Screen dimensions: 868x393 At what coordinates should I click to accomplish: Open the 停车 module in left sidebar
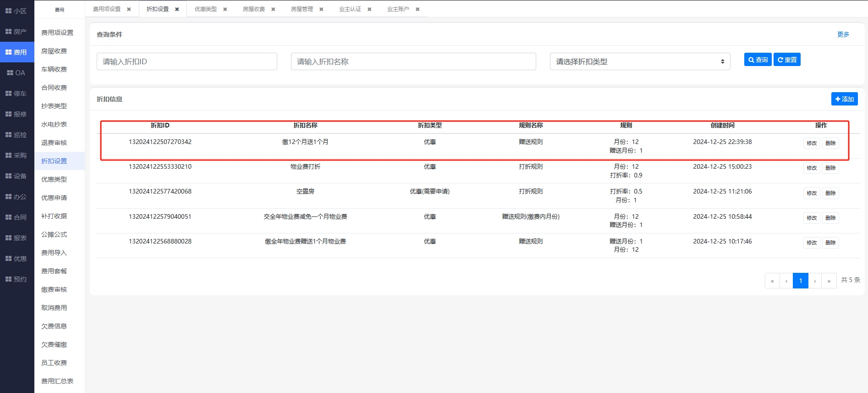(x=16, y=94)
